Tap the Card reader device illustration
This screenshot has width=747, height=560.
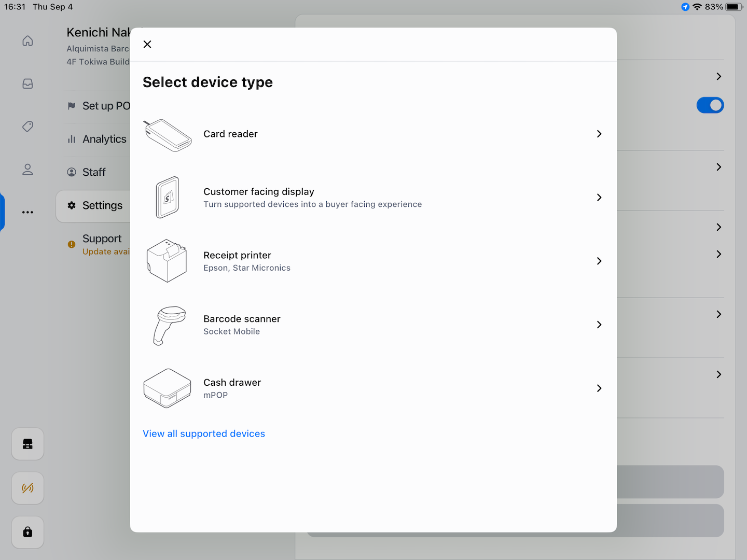click(x=168, y=135)
